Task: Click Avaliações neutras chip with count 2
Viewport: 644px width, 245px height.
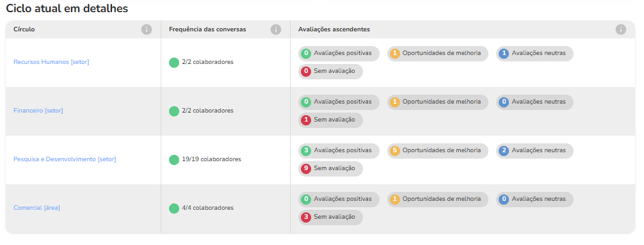Action: (535, 150)
